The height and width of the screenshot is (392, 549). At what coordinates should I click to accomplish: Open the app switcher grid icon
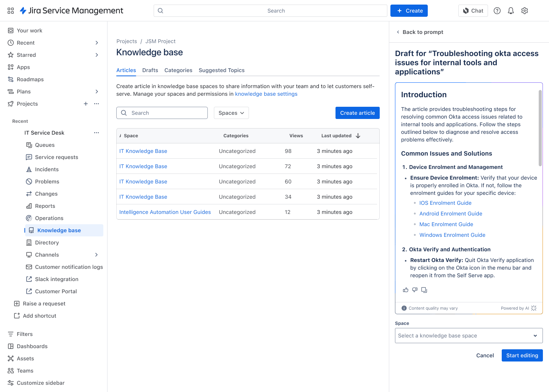pyautogui.click(x=11, y=11)
